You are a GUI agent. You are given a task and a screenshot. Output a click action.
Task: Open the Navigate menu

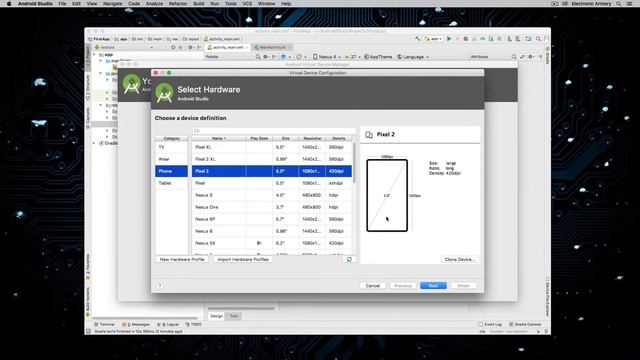point(112,4)
